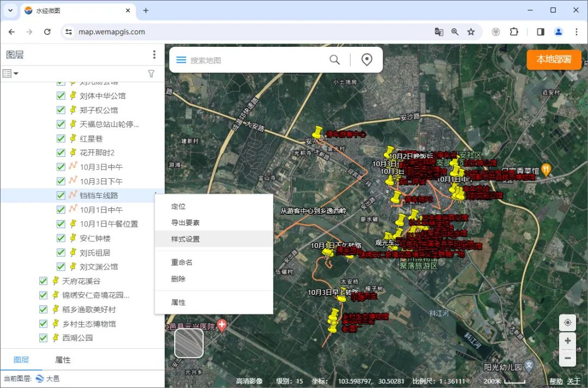Zoom in with the plus button
The width and height of the screenshot is (588, 388).
click(x=567, y=341)
